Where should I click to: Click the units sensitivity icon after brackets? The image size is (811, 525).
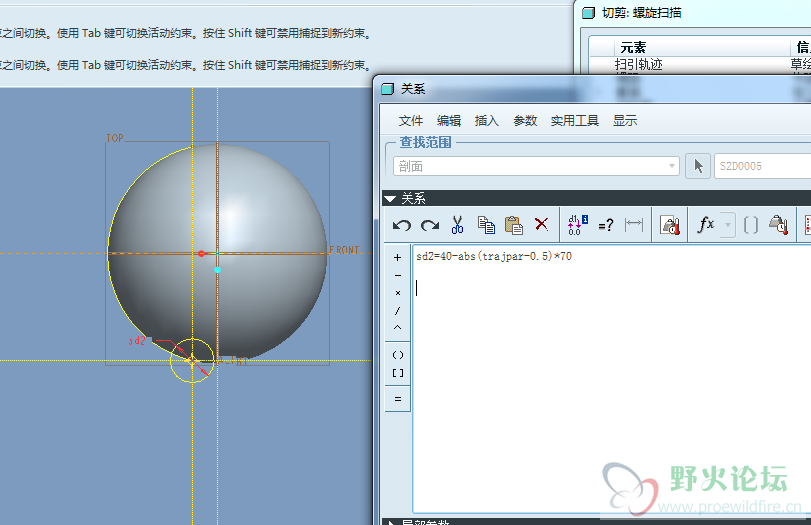[778, 225]
